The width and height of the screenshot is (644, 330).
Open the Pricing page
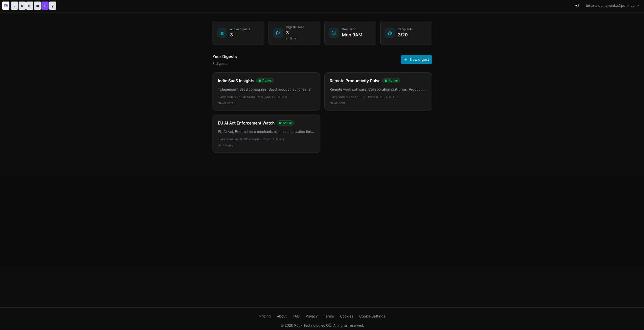[x=265, y=316]
